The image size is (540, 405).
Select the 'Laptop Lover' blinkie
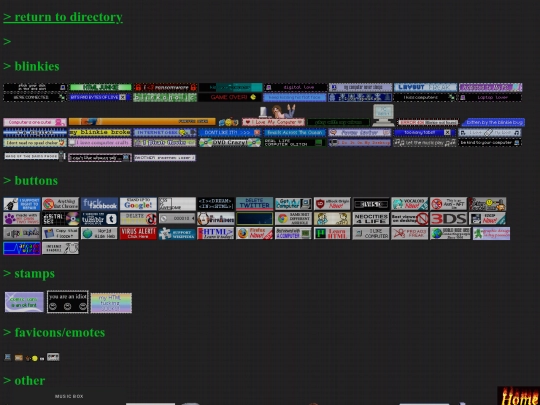click(x=490, y=97)
